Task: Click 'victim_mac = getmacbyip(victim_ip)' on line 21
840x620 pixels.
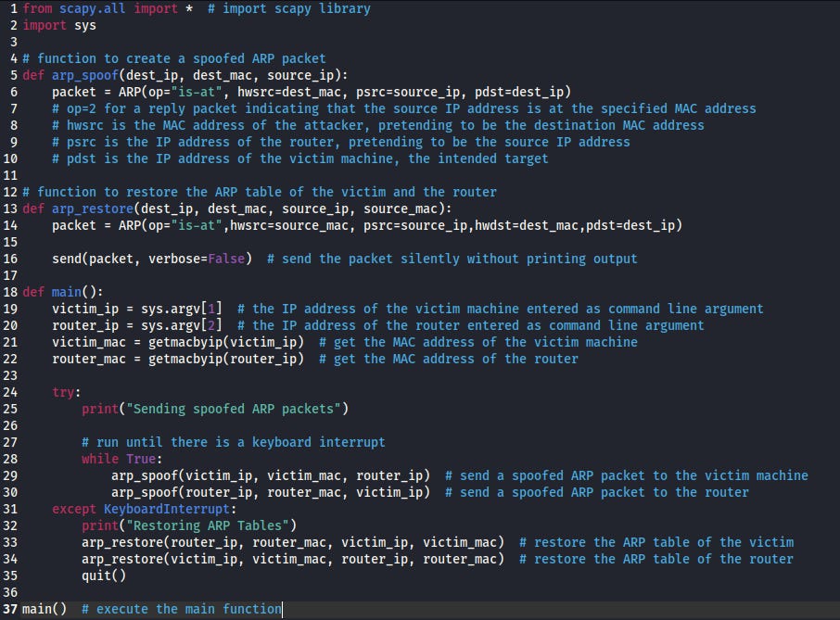Action: point(178,342)
